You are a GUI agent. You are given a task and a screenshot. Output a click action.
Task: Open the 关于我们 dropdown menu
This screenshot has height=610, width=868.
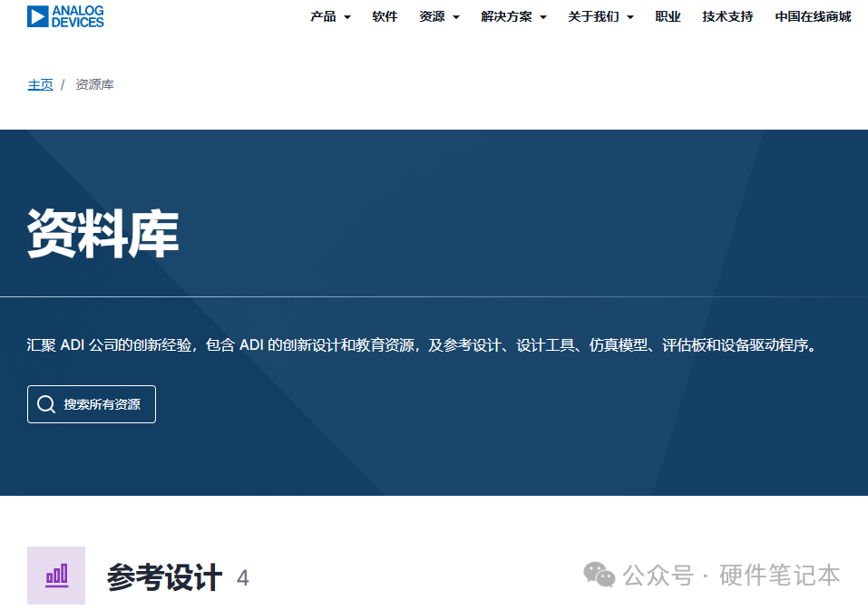click(600, 16)
